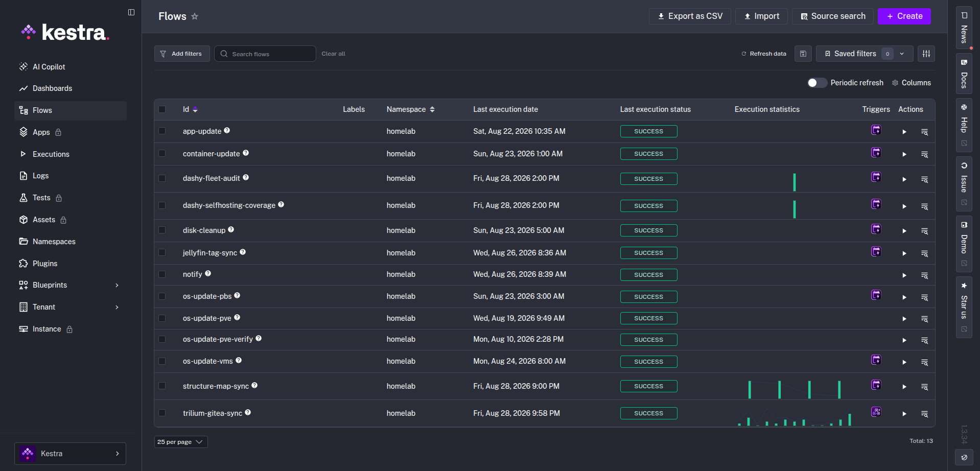The height and width of the screenshot is (471, 980).
Task: View details icon for os-update-pve
Action: click(924, 319)
